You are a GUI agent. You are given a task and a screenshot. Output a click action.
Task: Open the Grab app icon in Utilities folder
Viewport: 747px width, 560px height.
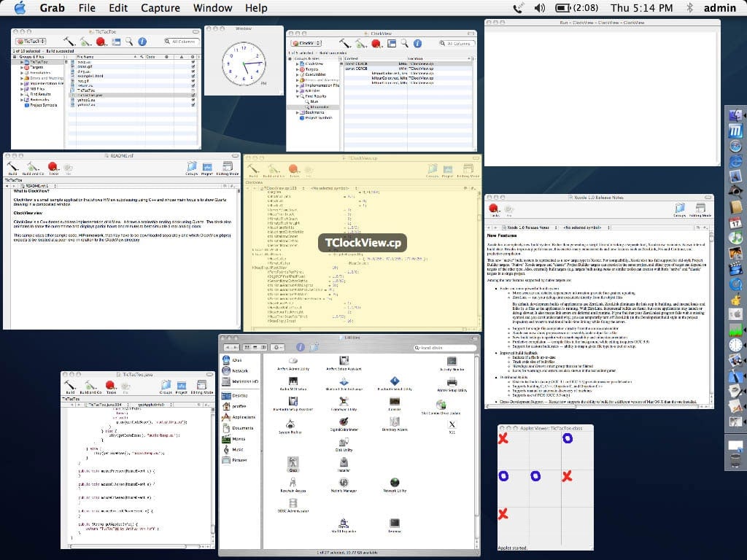coord(293,462)
